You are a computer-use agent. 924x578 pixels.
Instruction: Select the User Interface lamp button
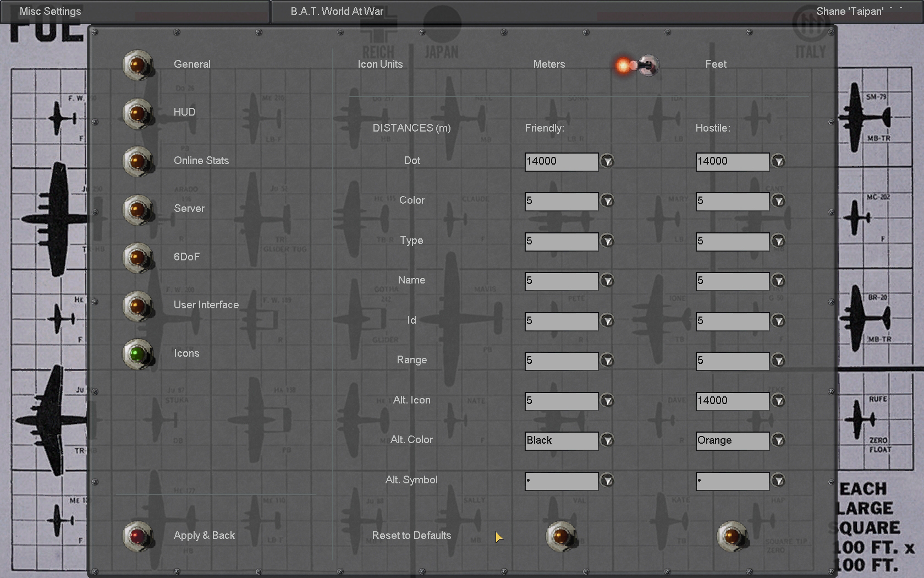coord(137,306)
